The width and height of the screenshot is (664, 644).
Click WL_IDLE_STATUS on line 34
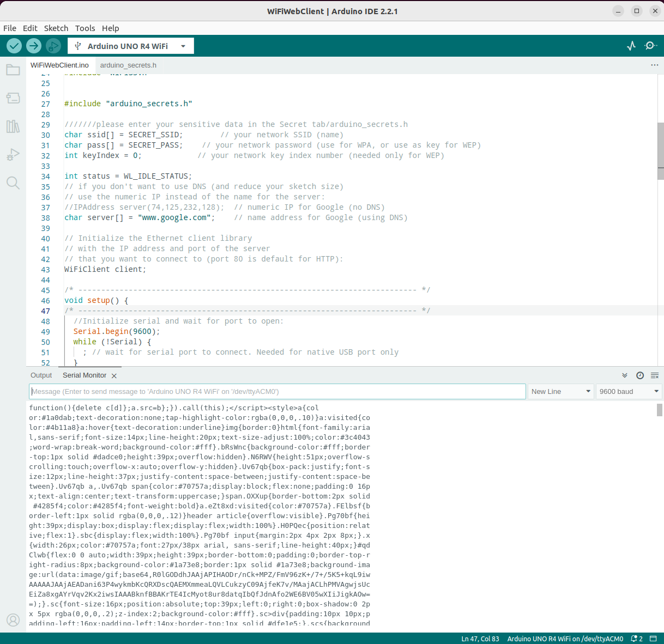pyautogui.click(x=156, y=176)
